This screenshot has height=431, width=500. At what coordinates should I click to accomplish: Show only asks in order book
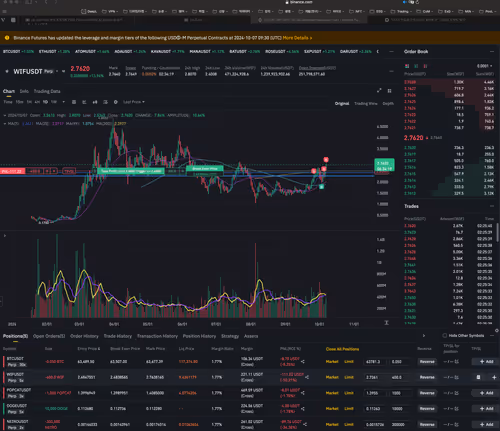[x=425, y=66]
